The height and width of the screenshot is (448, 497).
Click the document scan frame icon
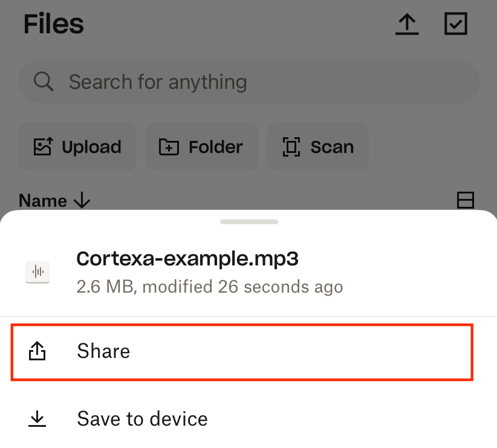(291, 147)
